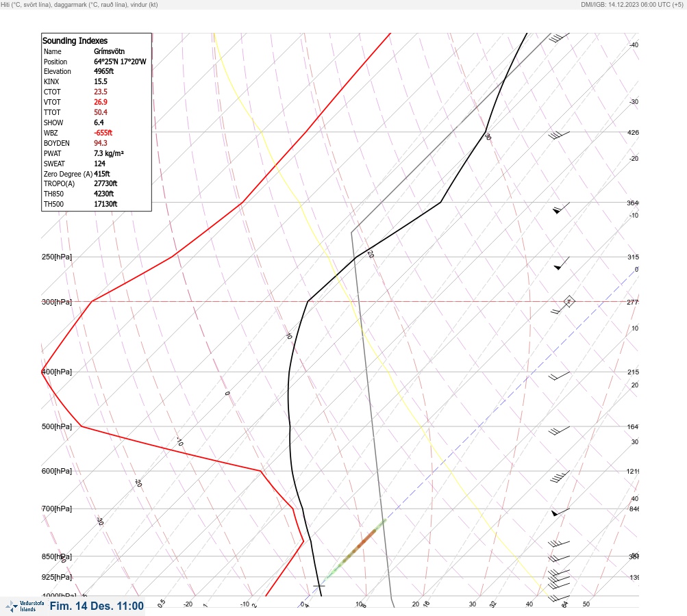
Task: Click the 300[hPa] pressure label
Action: click(x=57, y=302)
